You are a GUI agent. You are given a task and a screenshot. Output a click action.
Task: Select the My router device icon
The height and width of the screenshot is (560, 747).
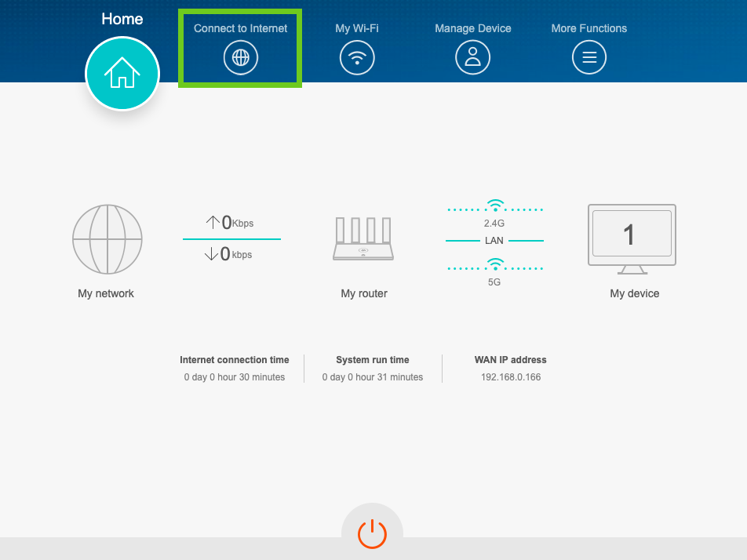pos(364,239)
